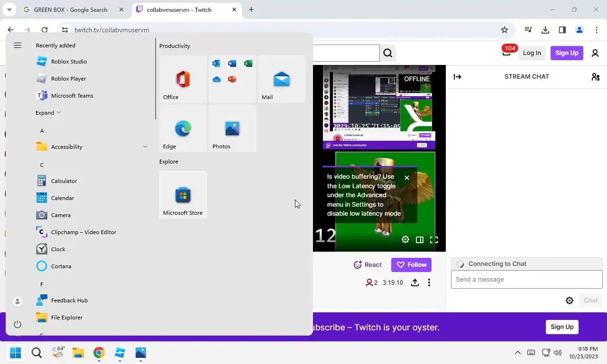Open the Photos tile

point(232,128)
